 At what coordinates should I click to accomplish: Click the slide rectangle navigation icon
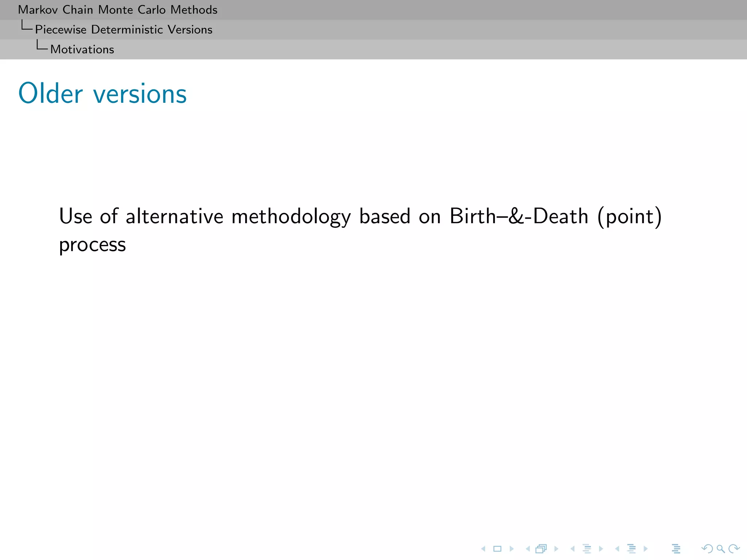497,549
